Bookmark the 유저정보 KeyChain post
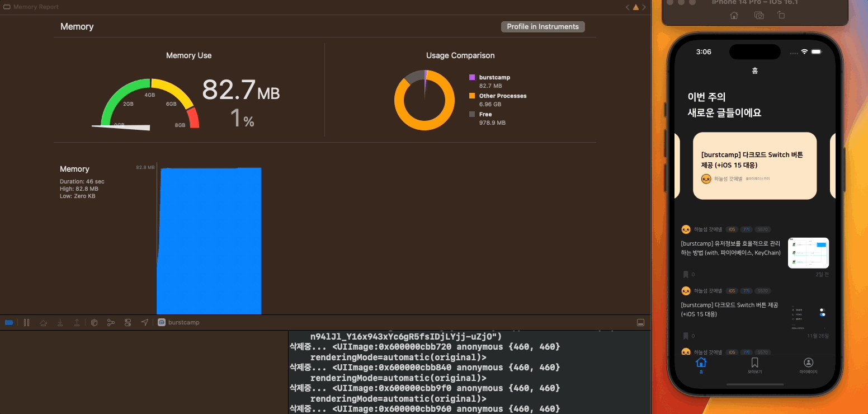 (x=686, y=275)
